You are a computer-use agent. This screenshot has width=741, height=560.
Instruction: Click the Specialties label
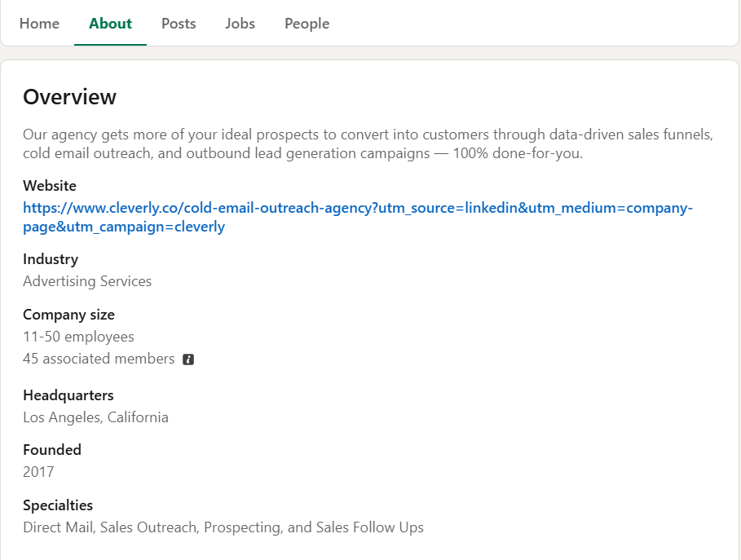(x=58, y=505)
